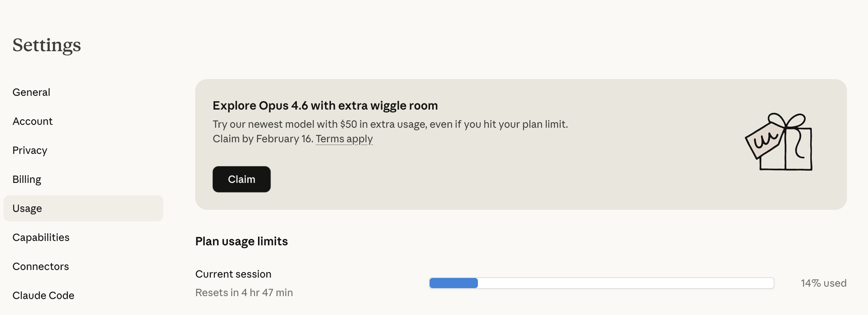Switch to the Billing section
Viewport: 868px width, 315px height.
pos(27,179)
